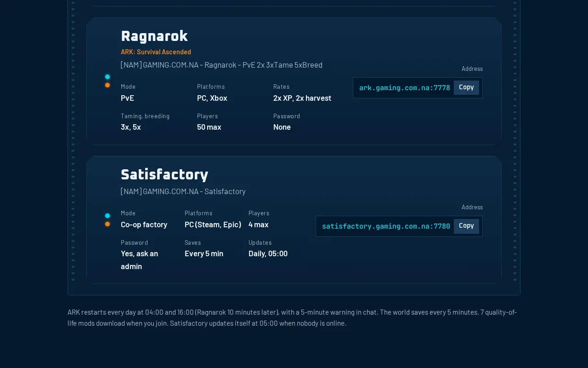Select the satisfactory.gaming.com.na:7780 address text

(386, 226)
